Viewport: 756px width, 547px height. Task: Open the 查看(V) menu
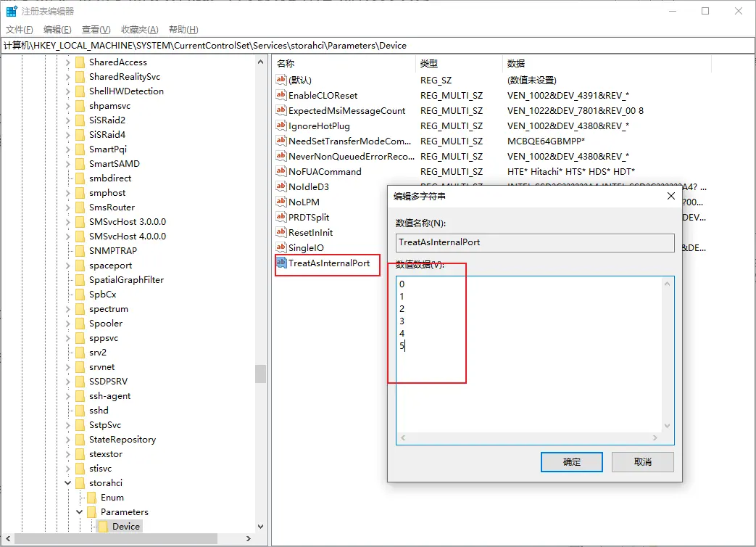point(96,30)
